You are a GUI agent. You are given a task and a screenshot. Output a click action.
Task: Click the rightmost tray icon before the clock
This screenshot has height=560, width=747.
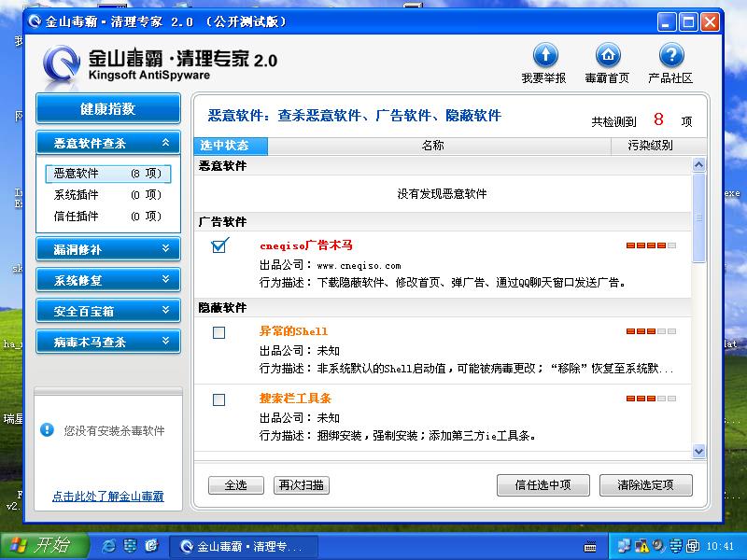pyautogui.click(x=693, y=546)
